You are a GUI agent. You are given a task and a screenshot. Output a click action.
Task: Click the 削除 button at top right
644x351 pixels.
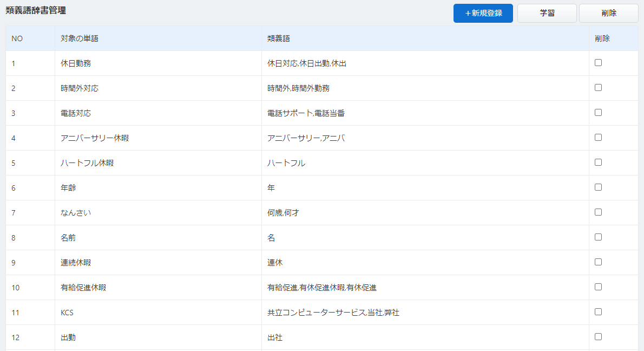608,14
